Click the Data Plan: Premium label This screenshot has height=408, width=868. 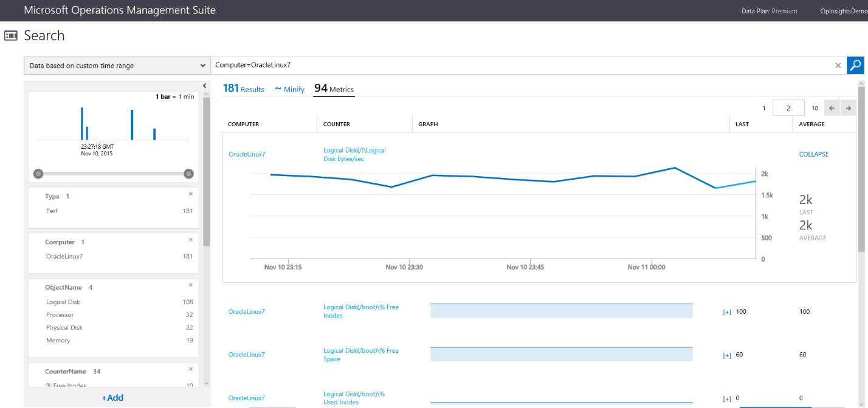[x=769, y=11]
